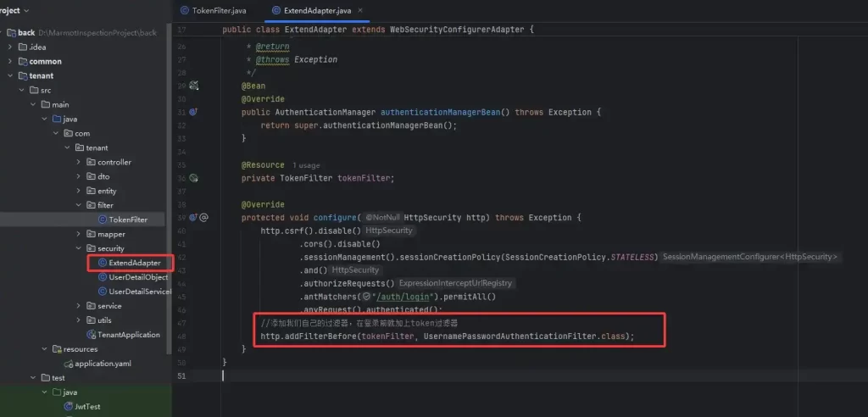Select UserDetailObject in the project tree
The width and height of the screenshot is (868, 417).
coord(138,277)
